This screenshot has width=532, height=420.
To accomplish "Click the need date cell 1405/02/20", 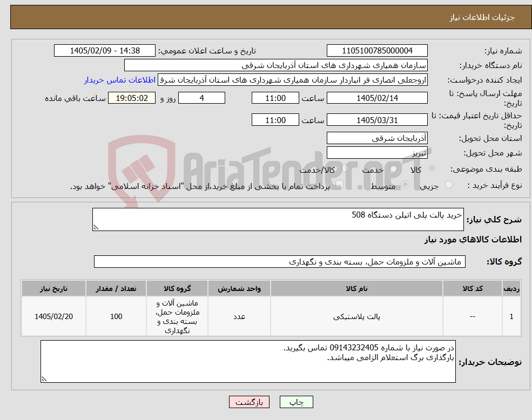I will 53,316.
